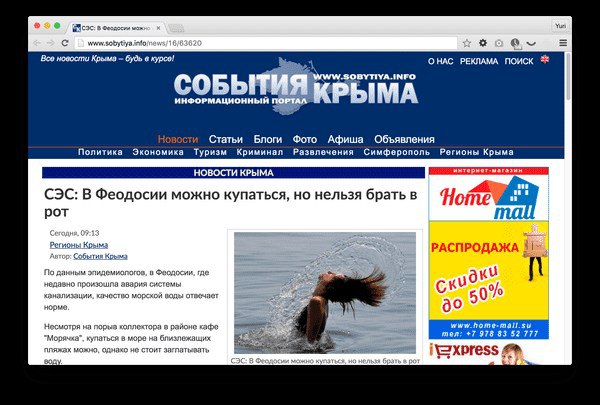The width and height of the screenshot is (600, 405).
Task: Open a new tab button
Action: pyautogui.click(x=176, y=28)
